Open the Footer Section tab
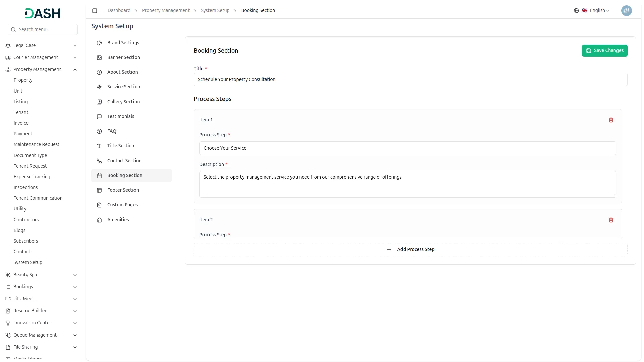Image resolution: width=644 pixels, height=362 pixels. tap(123, 190)
